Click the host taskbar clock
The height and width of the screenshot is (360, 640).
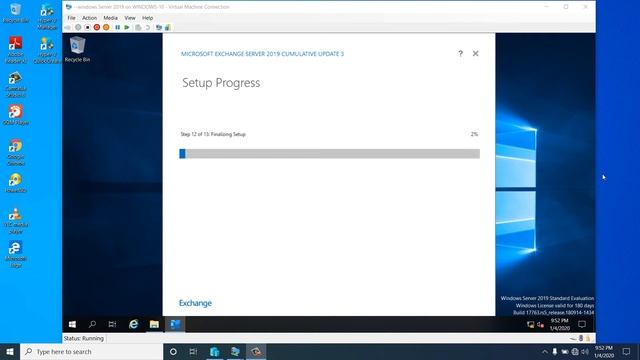click(x=604, y=351)
